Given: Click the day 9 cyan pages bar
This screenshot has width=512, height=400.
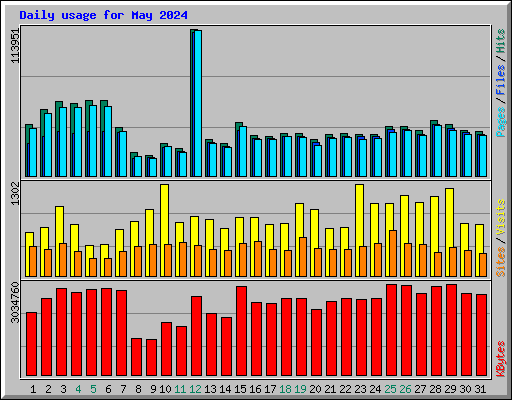Looking at the screenshot, I should click(153, 167).
